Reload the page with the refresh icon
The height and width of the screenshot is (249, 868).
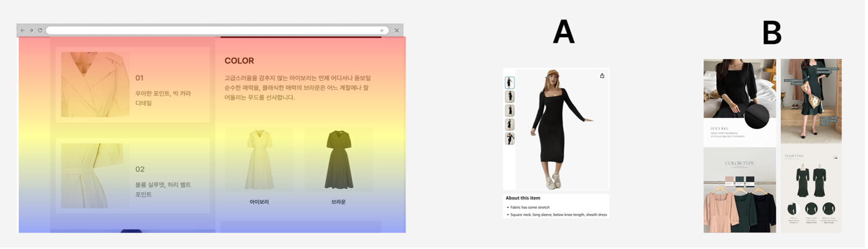(x=40, y=30)
